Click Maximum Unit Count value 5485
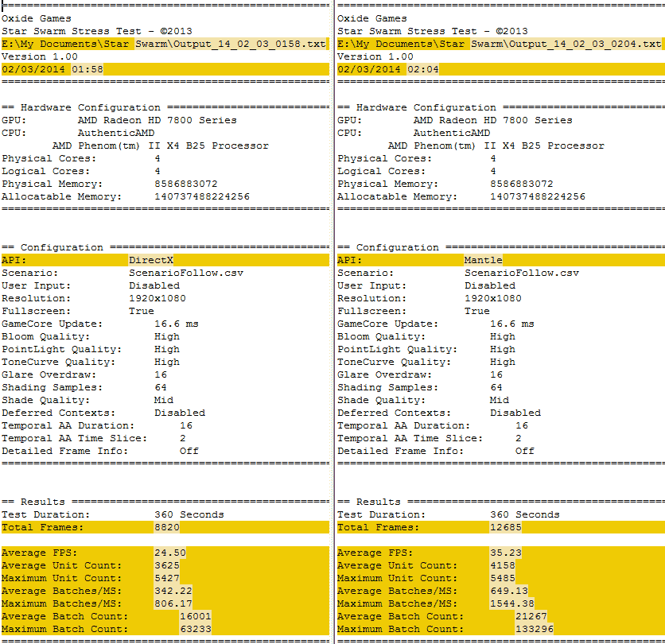The image size is (665, 644). coord(503,578)
